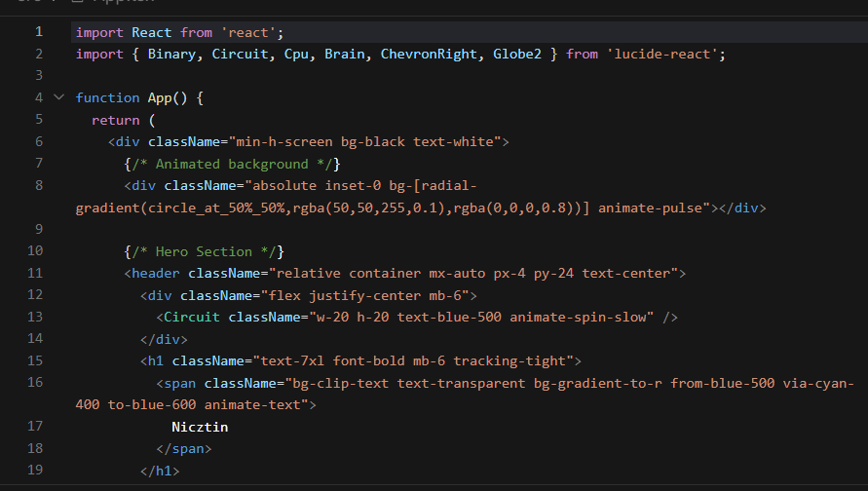
Task: Select line number 16 in the gutter
Action: 35,382
